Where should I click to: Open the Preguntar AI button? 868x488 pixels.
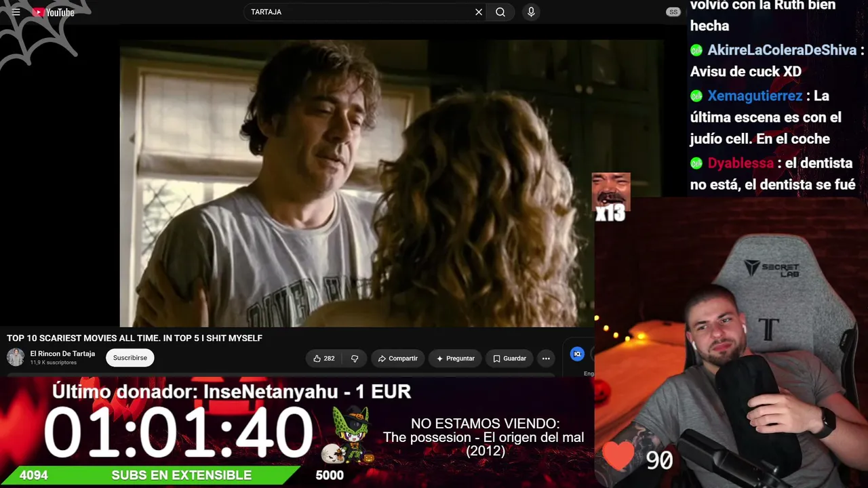455,359
